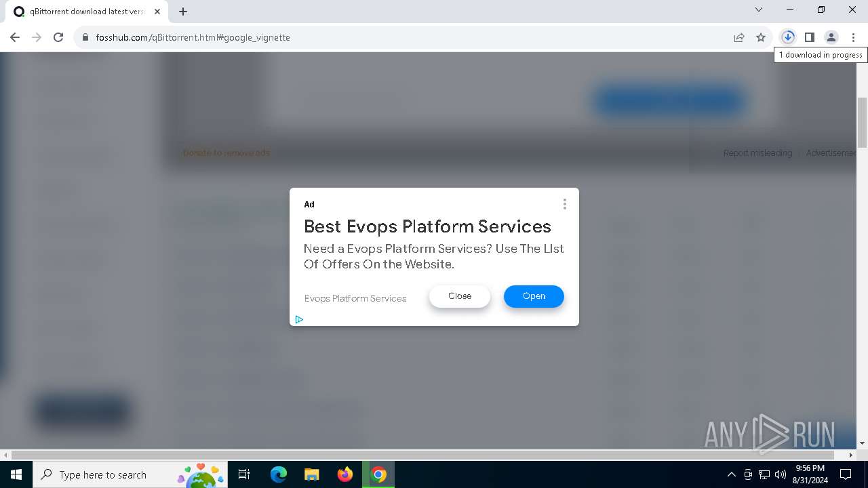Viewport: 868px width, 488px height.
Task: Click the Donate to remove ads link
Action: (226, 153)
